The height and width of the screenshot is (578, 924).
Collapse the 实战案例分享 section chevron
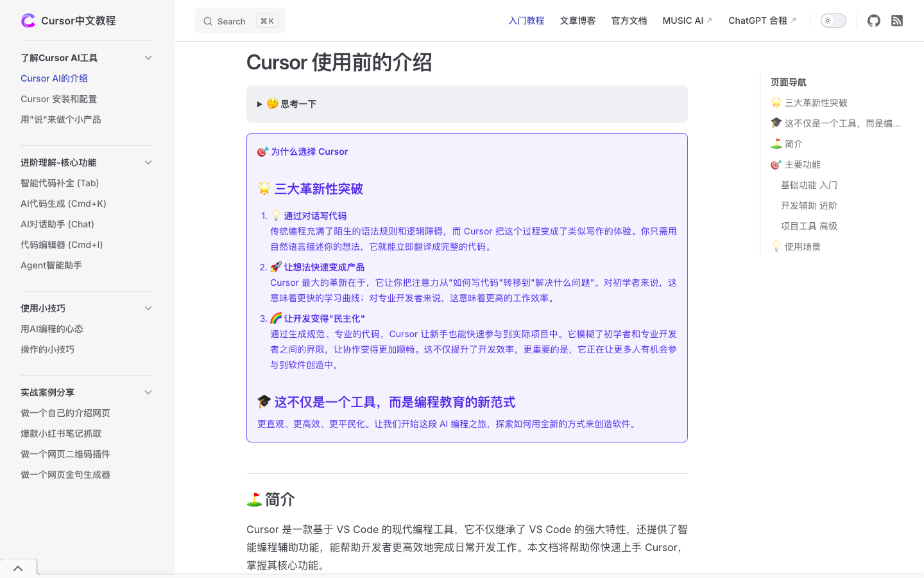coord(148,392)
